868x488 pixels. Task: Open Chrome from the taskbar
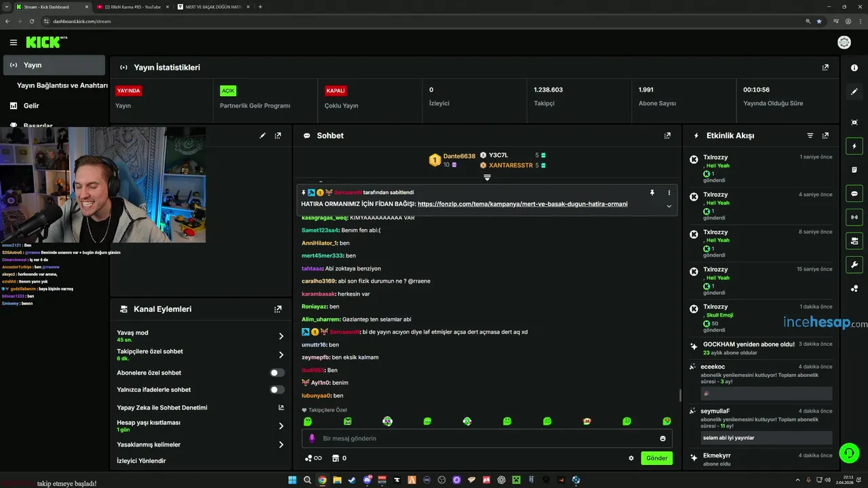[322, 480]
